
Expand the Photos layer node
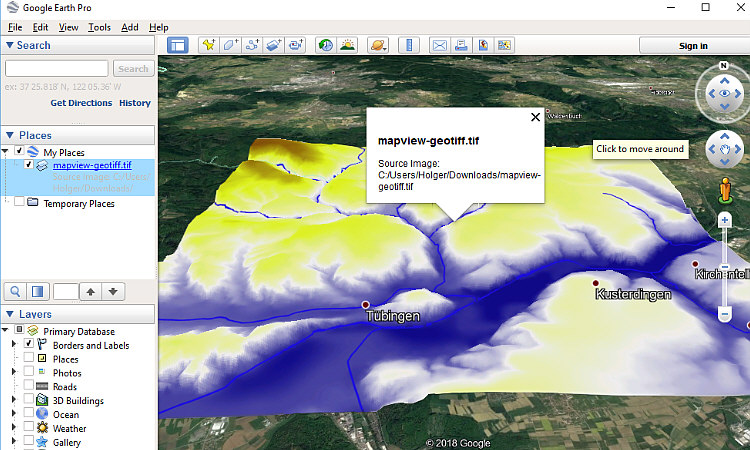14,372
